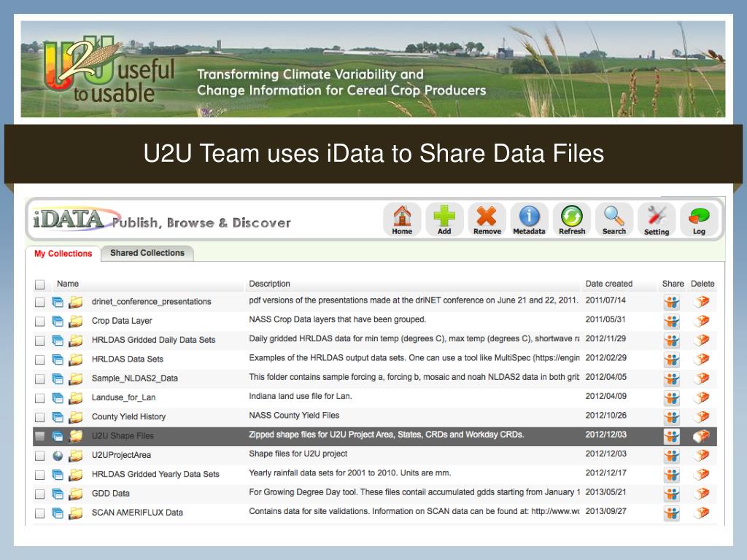Open the Crop Data Layer collection
747x560 pixels.
point(122,321)
